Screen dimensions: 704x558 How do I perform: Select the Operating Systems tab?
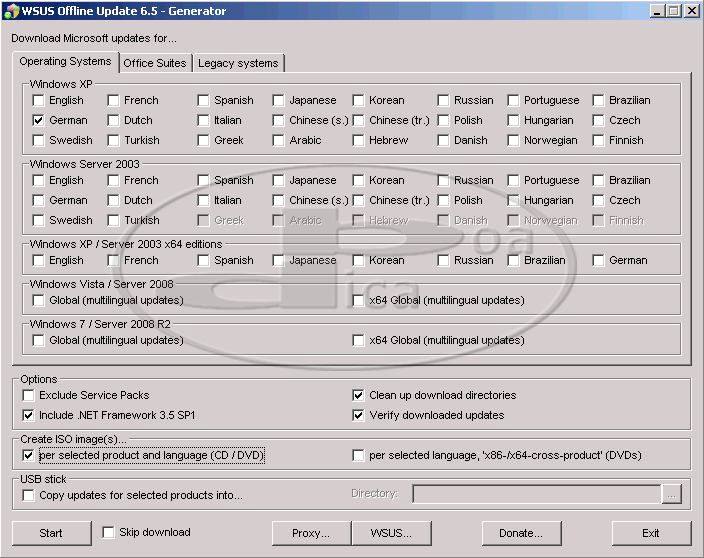[x=65, y=62]
